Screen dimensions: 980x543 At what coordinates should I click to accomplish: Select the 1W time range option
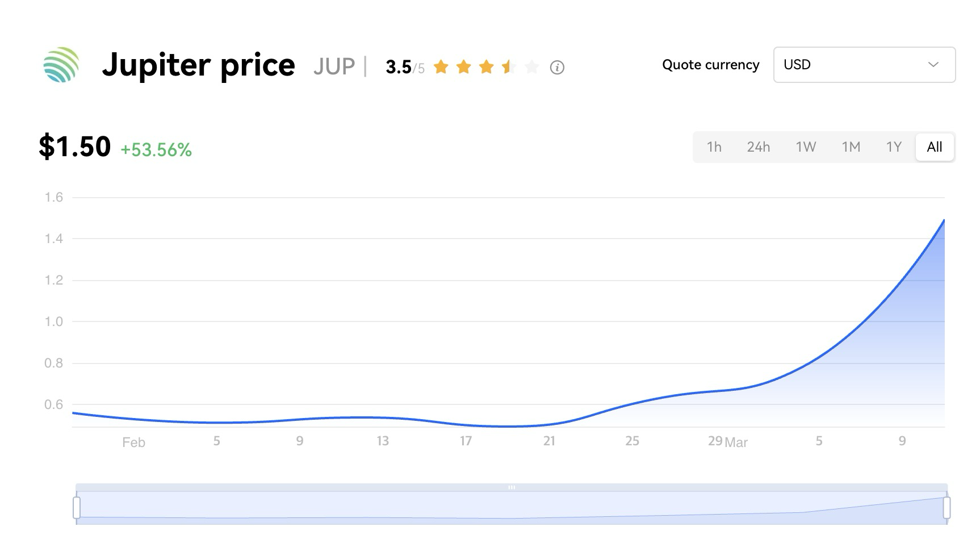[x=806, y=147]
